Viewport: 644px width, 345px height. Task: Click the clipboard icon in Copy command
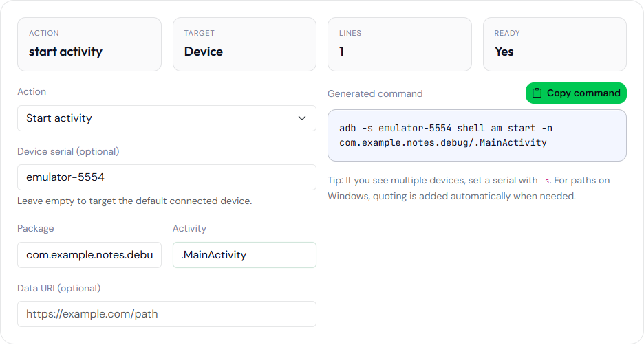coord(537,93)
